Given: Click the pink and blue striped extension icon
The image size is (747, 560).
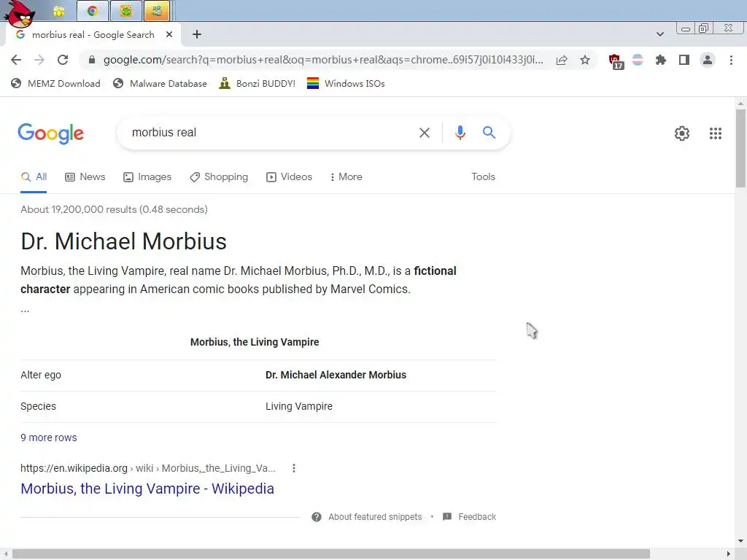Looking at the screenshot, I should 638,60.
